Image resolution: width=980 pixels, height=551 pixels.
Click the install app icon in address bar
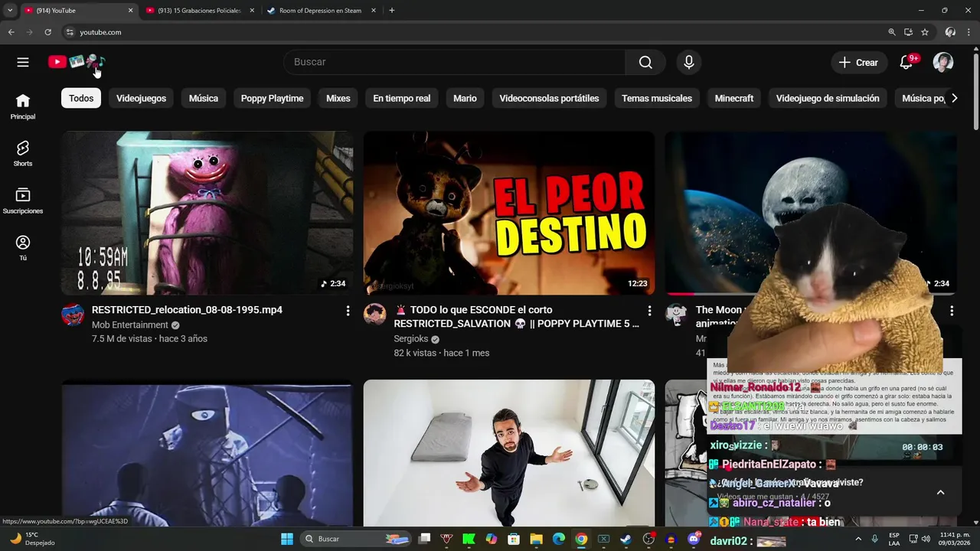click(908, 32)
